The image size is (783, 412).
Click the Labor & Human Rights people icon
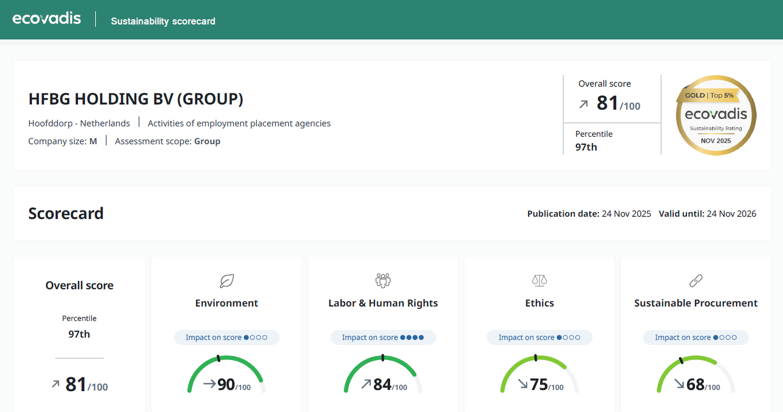(x=383, y=281)
